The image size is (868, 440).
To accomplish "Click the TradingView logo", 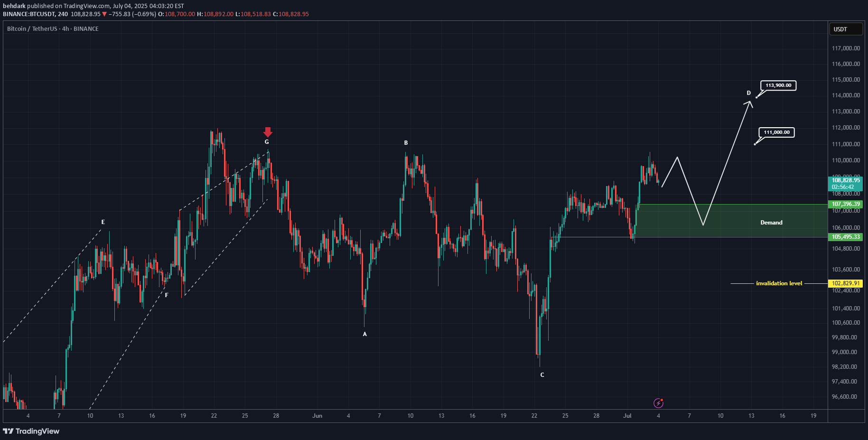I will coord(31,431).
